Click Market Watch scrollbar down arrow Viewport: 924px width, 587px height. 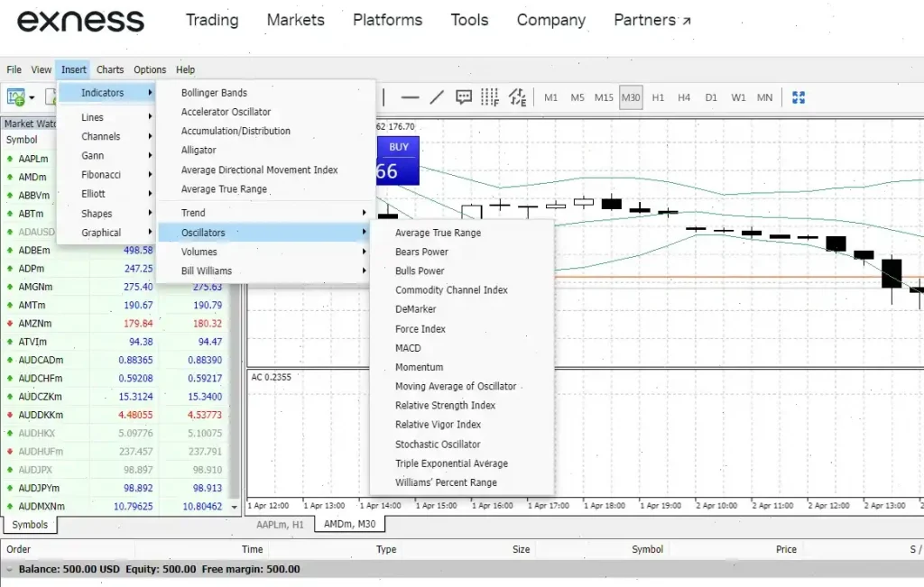[x=234, y=507]
